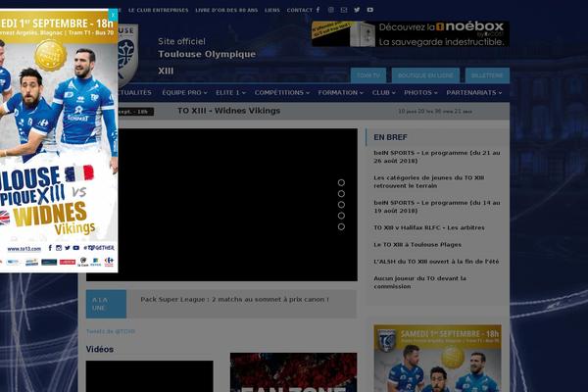Click the main black slideshow area
The height and width of the screenshot is (392, 588).
[x=237, y=205]
